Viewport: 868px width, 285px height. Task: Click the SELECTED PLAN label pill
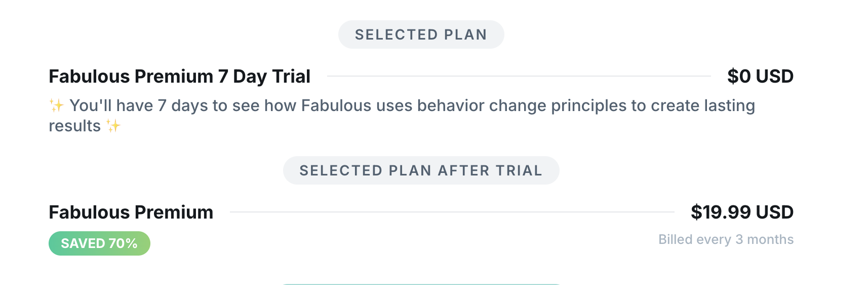[421, 34]
